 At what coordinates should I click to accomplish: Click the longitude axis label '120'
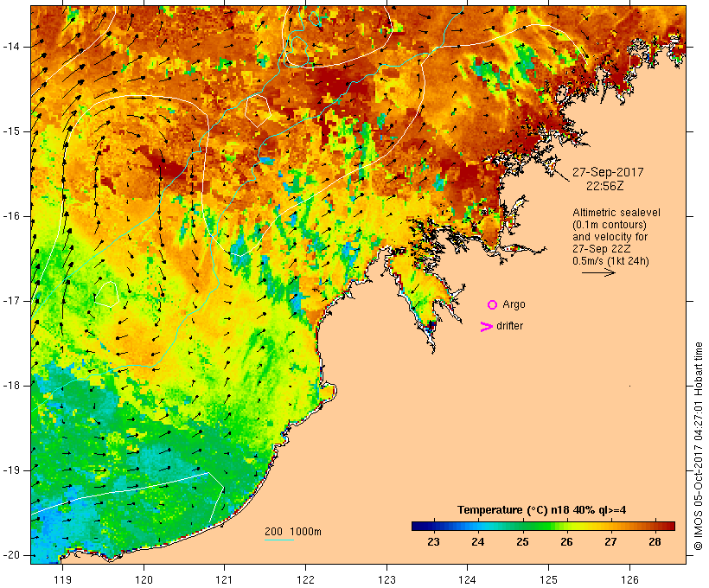(x=144, y=579)
